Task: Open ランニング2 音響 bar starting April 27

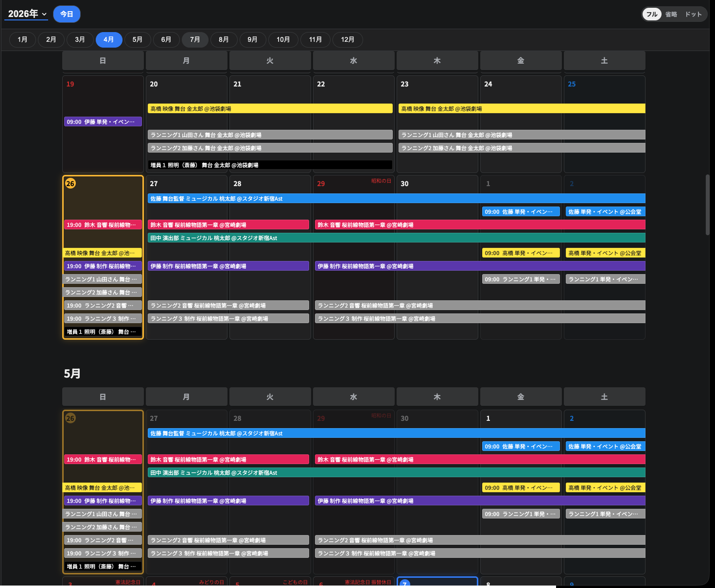Action: point(228,305)
